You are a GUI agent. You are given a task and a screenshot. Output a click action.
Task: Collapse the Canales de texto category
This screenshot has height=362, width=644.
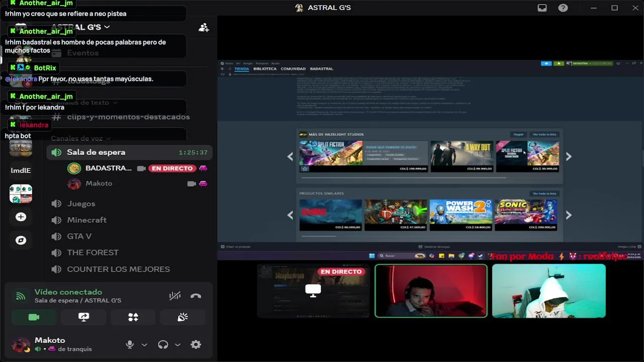point(84,103)
